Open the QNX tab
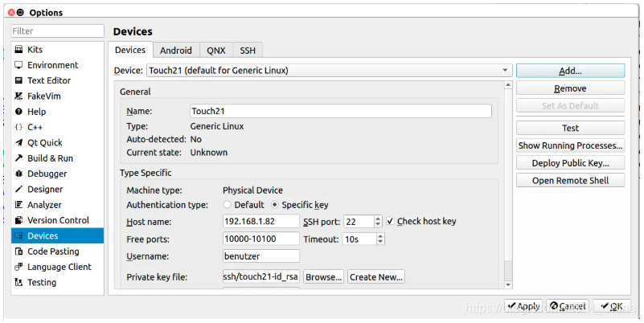Viewport: 644px width, 323px height. pyautogui.click(x=216, y=51)
